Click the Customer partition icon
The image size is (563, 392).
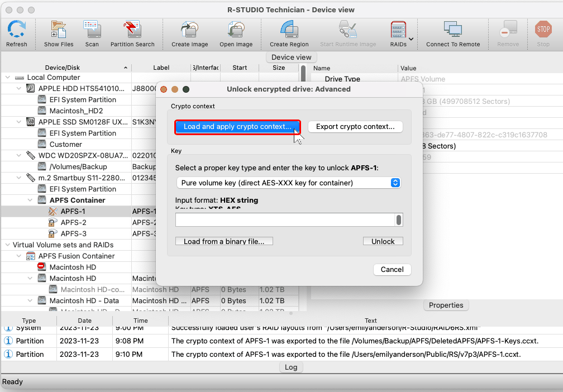[42, 144]
